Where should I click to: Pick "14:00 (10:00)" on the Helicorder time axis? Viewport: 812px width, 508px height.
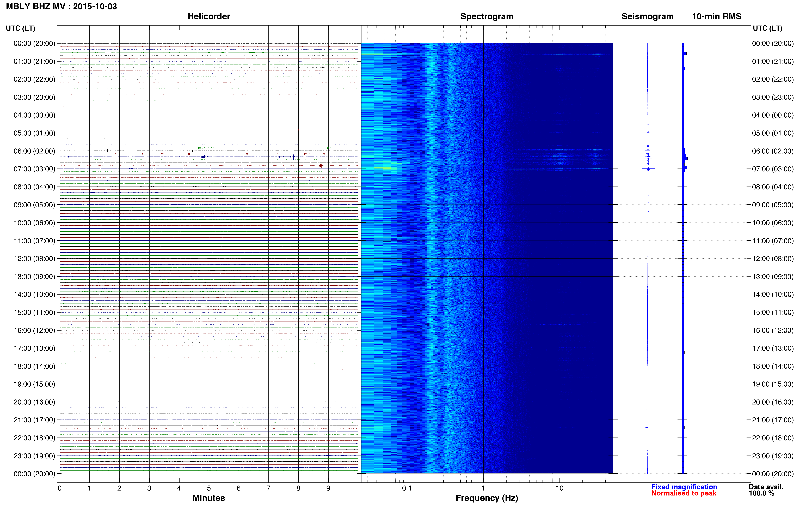[x=34, y=295]
